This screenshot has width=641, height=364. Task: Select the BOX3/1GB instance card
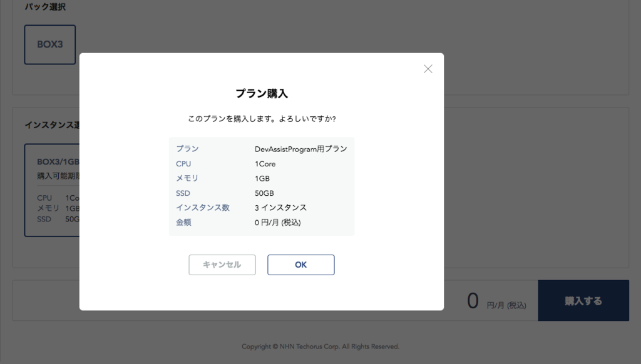pyautogui.click(x=52, y=190)
